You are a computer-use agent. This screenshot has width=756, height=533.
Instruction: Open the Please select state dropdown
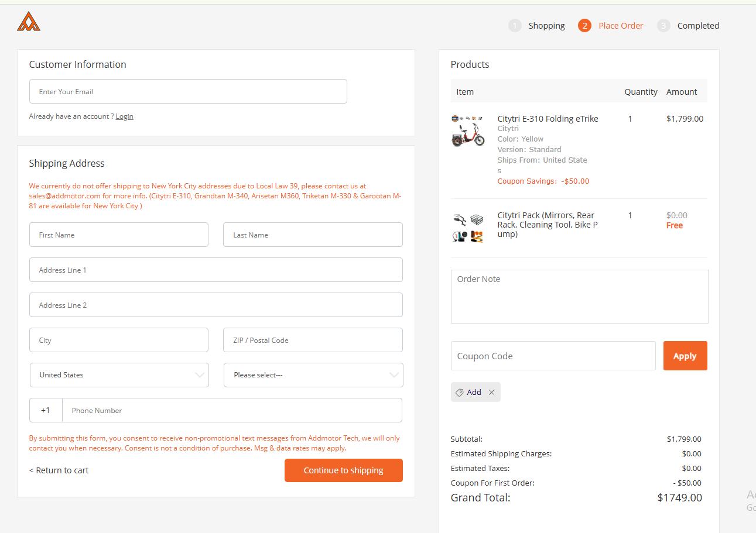313,375
